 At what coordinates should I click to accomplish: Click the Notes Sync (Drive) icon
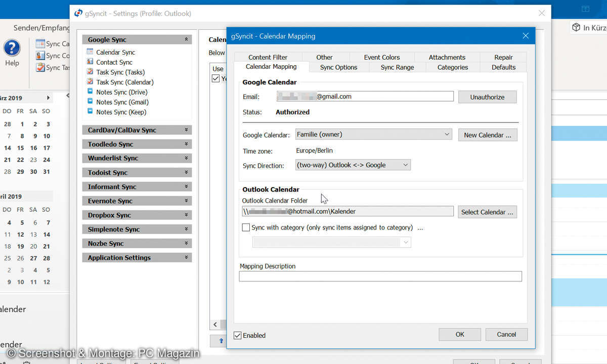(x=90, y=92)
